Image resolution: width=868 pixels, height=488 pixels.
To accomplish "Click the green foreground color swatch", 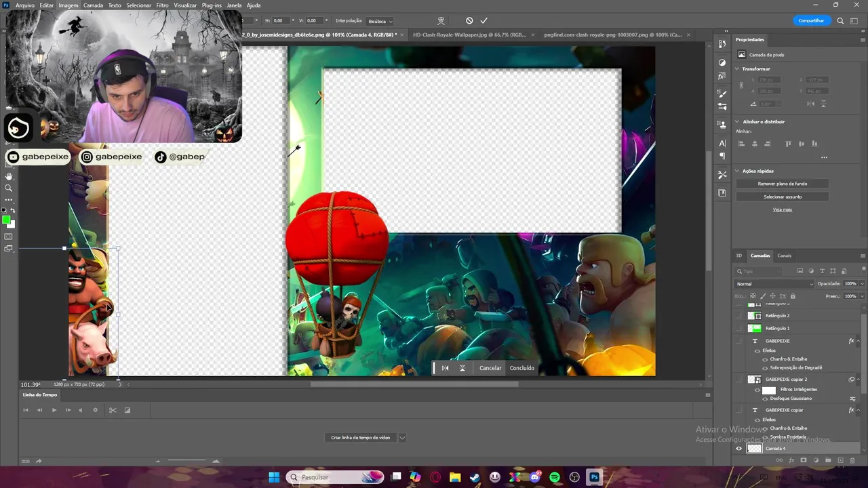I will (x=7, y=220).
